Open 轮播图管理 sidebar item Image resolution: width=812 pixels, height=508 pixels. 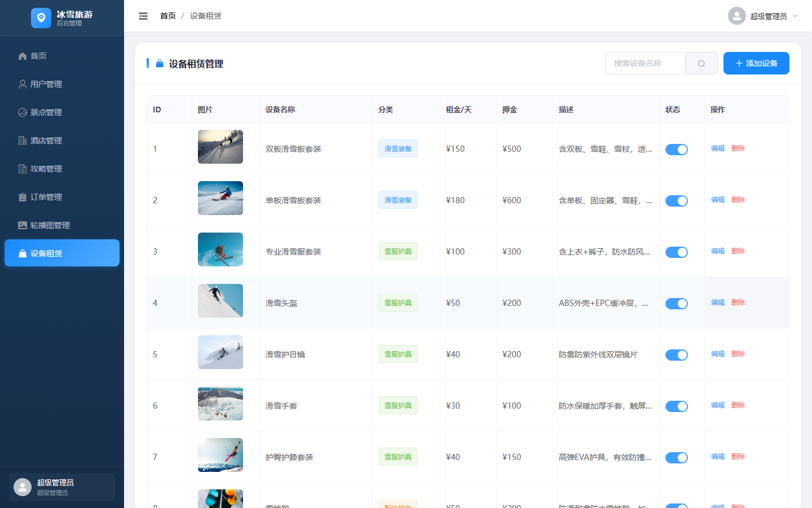(x=62, y=225)
